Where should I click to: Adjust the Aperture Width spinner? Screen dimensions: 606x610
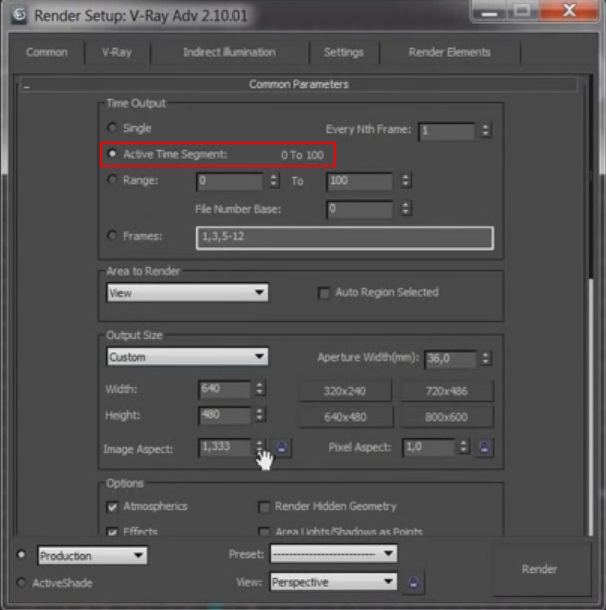click(485, 357)
